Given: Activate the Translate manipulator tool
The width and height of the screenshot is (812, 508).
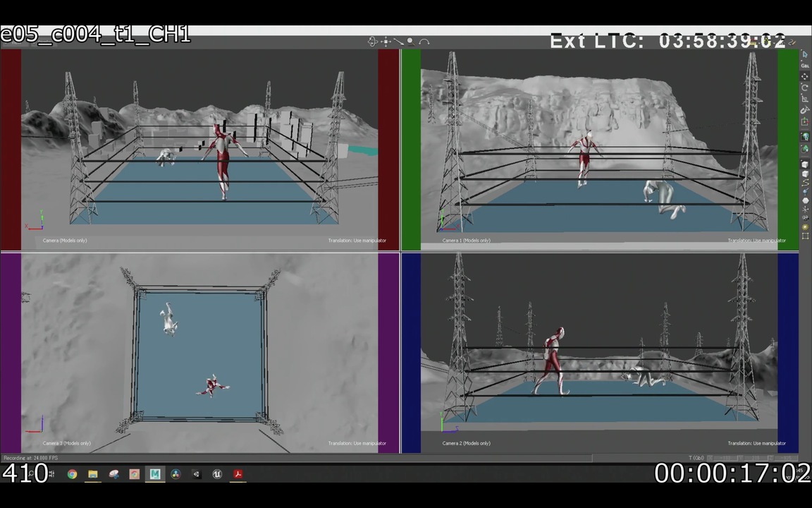Looking at the screenshot, I should click(x=805, y=77).
